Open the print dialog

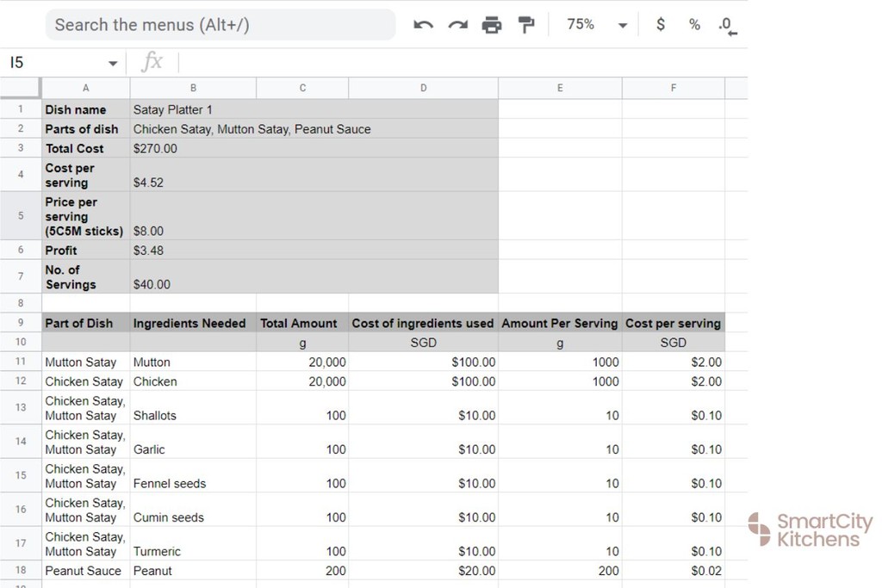coord(491,24)
